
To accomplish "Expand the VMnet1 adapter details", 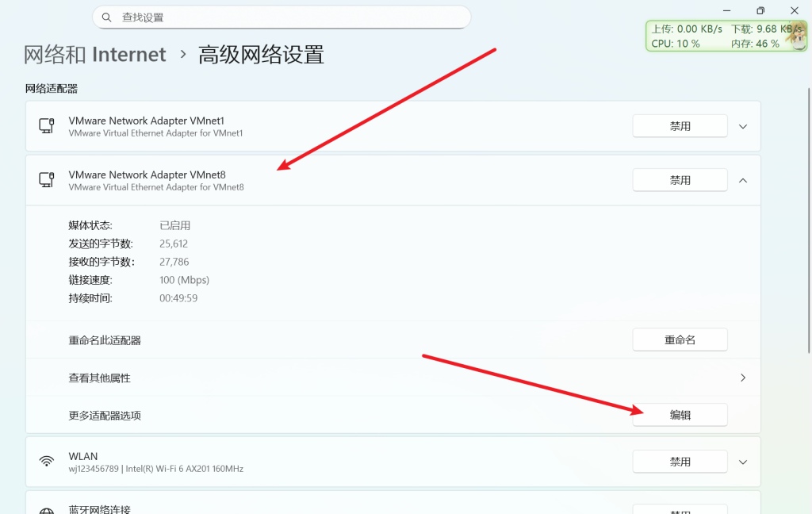I will coord(742,126).
